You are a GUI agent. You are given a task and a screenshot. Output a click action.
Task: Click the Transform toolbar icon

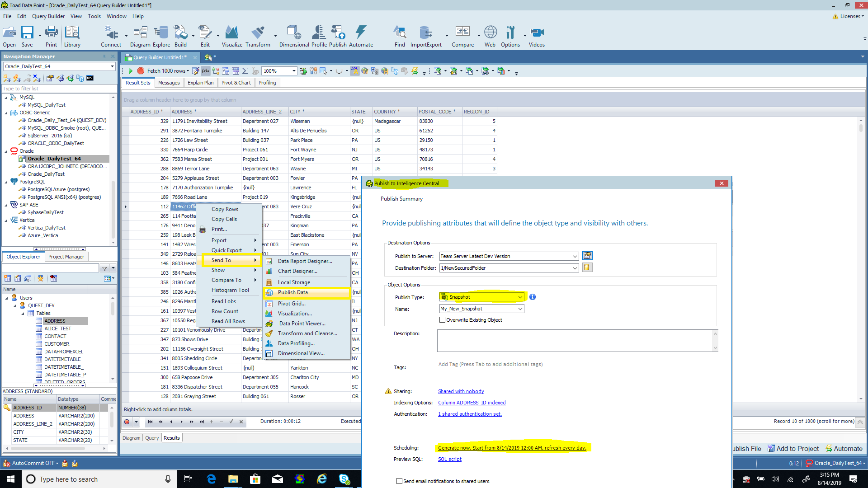pyautogui.click(x=258, y=36)
